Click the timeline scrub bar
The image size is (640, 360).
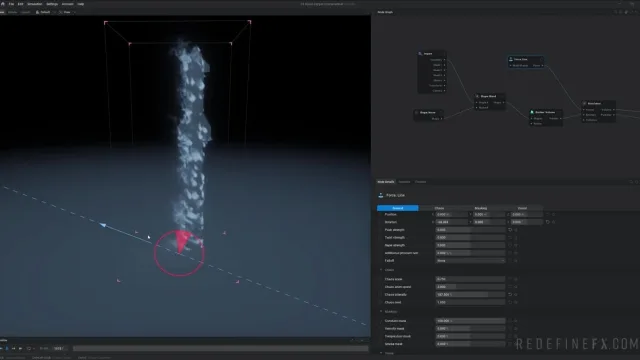click(220, 349)
